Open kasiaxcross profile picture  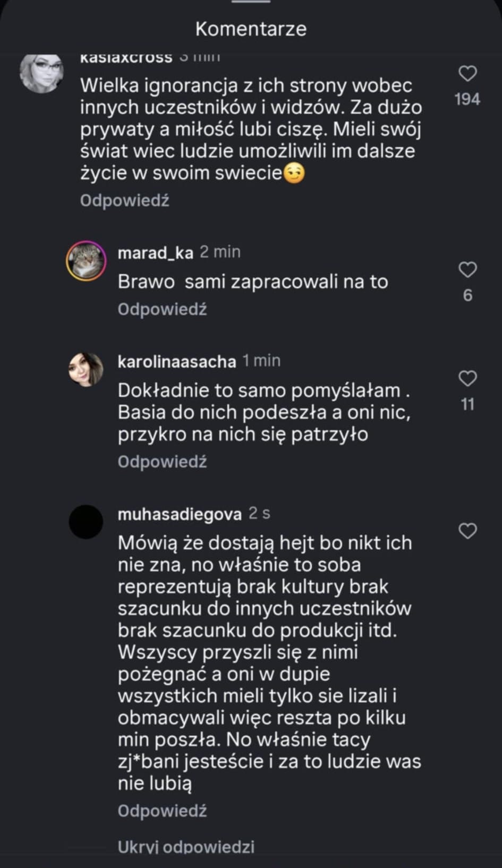(x=41, y=73)
